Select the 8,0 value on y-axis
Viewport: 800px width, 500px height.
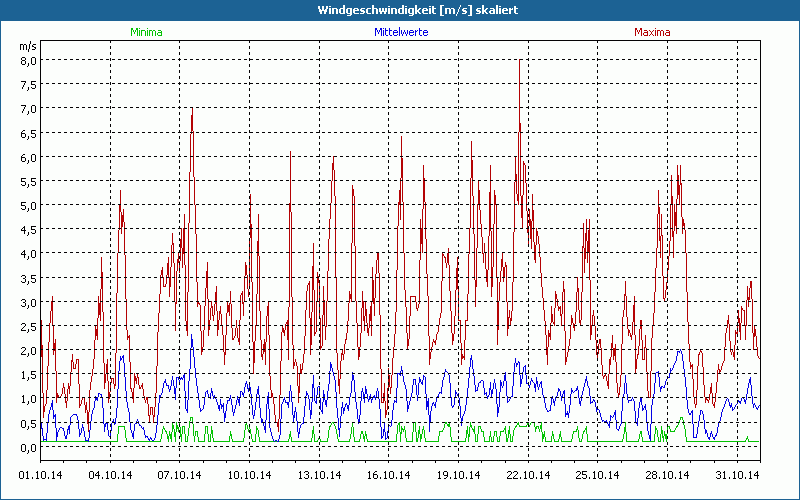pyautogui.click(x=29, y=60)
